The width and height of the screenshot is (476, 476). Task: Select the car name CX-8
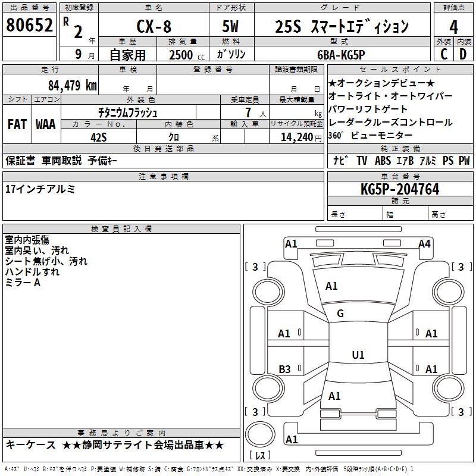tap(154, 26)
